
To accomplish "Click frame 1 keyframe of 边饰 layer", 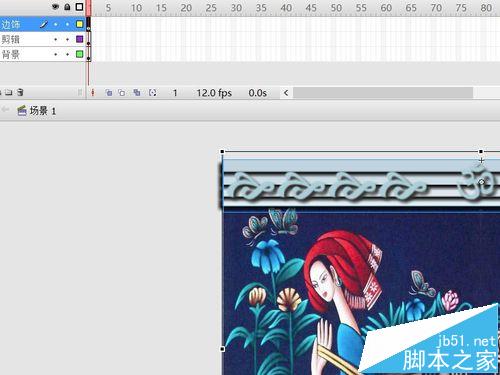I will pyautogui.click(x=88, y=24).
